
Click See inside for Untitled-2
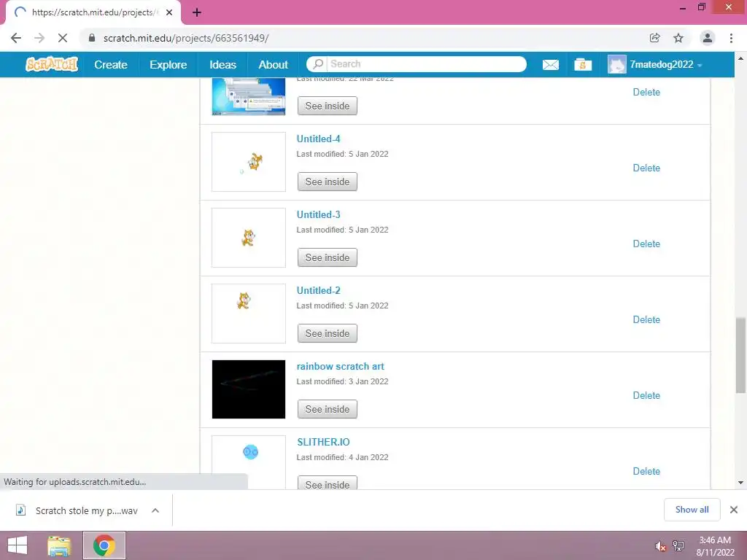coord(328,332)
